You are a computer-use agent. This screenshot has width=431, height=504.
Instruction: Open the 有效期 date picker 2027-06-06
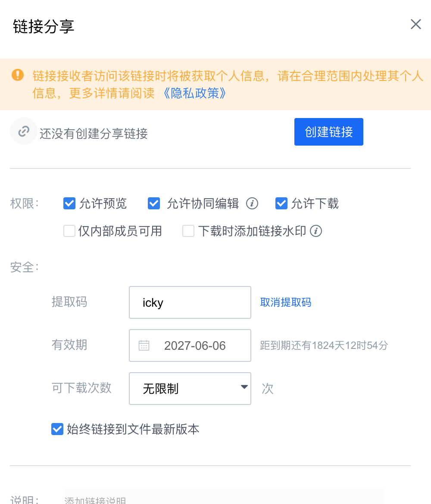click(x=190, y=345)
